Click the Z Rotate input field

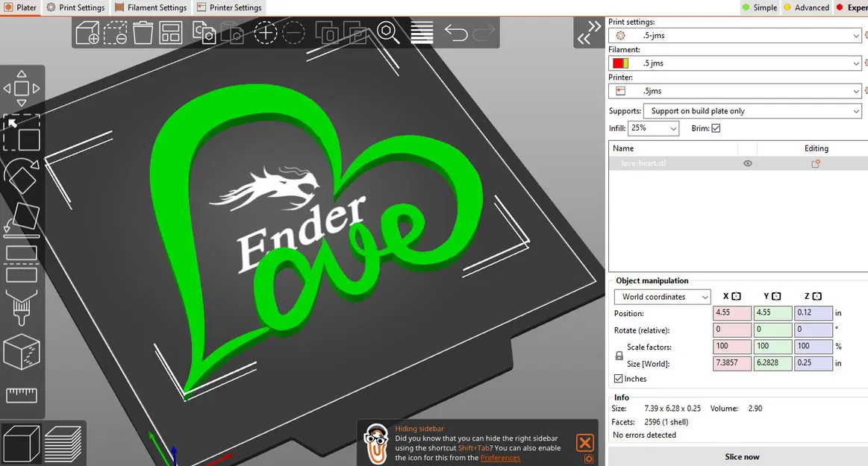(814, 330)
